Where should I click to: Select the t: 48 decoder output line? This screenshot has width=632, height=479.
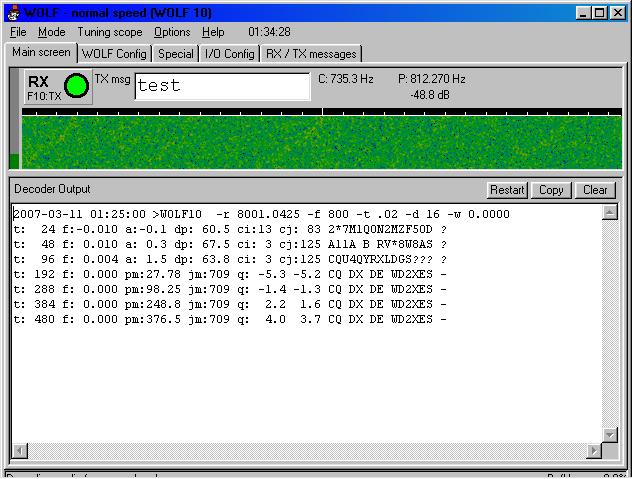click(x=230, y=244)
